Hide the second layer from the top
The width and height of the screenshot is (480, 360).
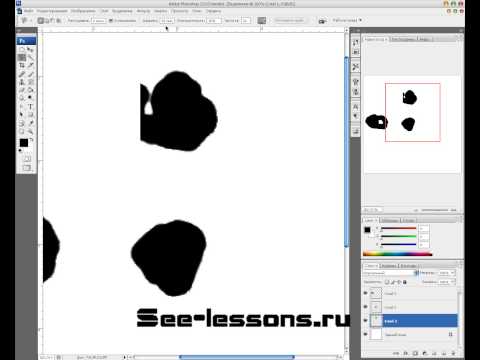[x=365, y=307]
